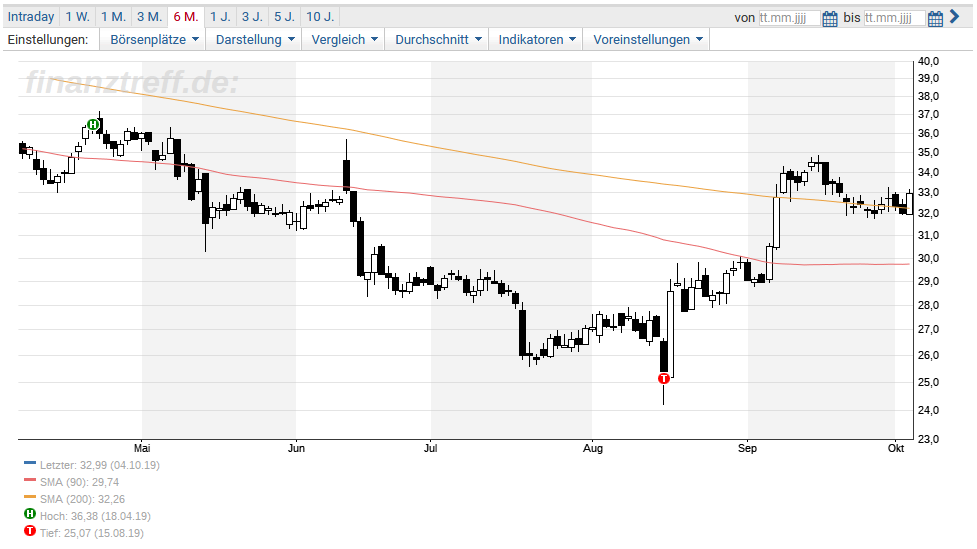Select the 1 M. time range
The image size is (977, 549).
point(113,17)
